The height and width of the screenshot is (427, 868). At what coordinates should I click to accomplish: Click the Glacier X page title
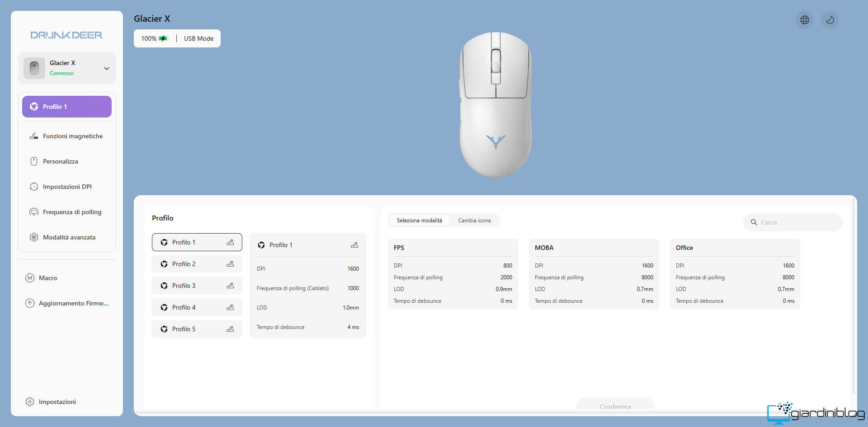pos(152,19)
